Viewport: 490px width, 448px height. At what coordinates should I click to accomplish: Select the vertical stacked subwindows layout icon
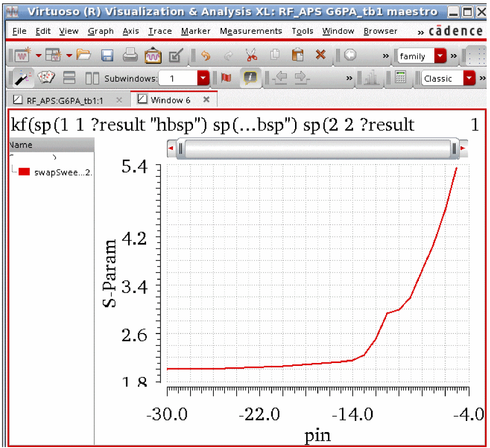69,77
